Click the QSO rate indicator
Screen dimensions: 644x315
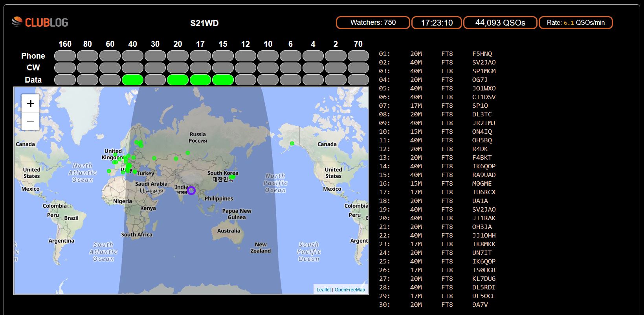pos(575,23)
